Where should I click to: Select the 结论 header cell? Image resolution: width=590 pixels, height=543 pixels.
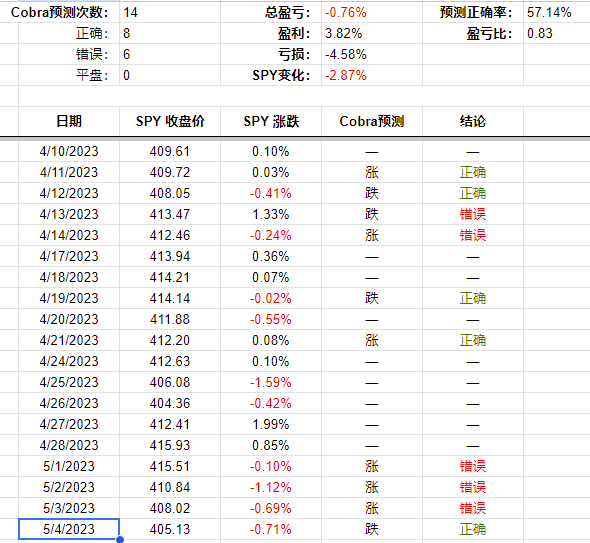pyautogui.click(x=473, y=121)
